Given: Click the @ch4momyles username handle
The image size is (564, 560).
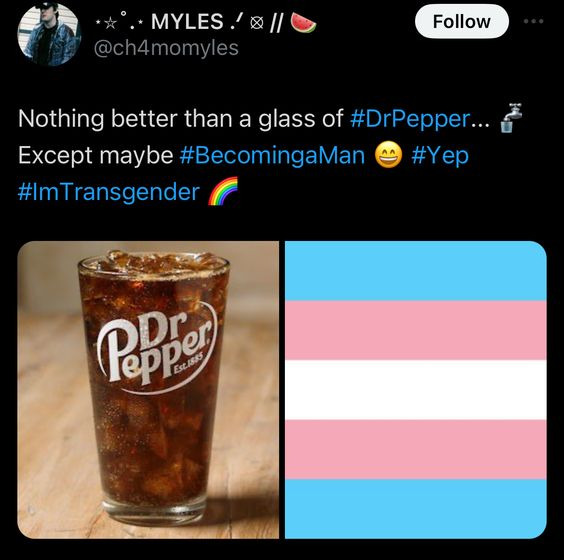Looking at the screenshot, I should click(166, 48).
